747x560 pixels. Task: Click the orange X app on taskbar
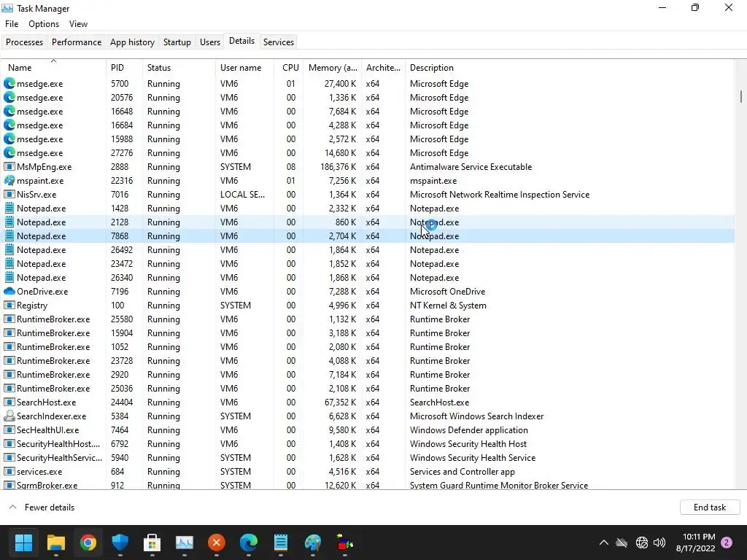click(x=216, y=542)
